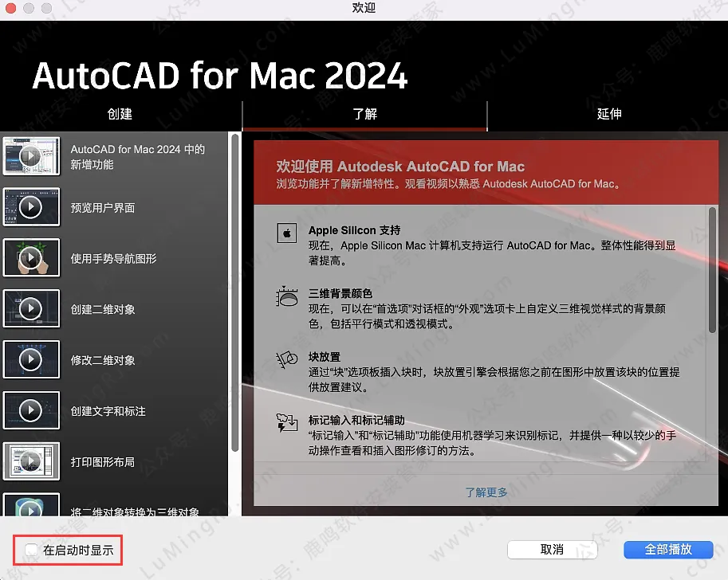Image resolution: width=728 pixels, height=580 pixels.
Task: Click the 块放置 feature icon
Action: pyautogui.click(x=286, y=359)
